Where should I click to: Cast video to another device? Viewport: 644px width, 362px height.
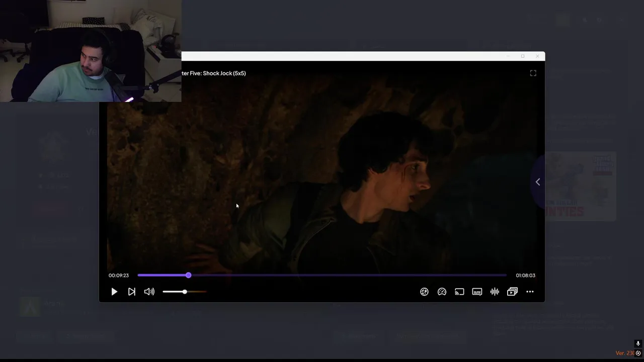click(x=459, y=292)
